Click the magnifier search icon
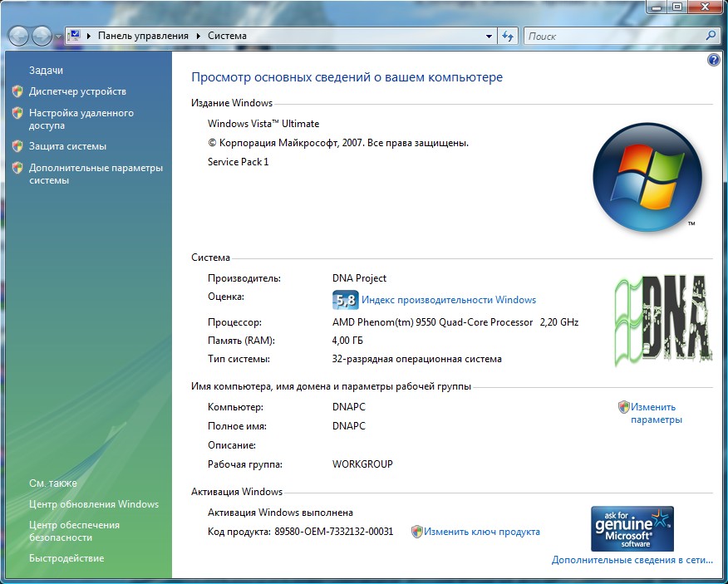728x584 pixels. 711,36
